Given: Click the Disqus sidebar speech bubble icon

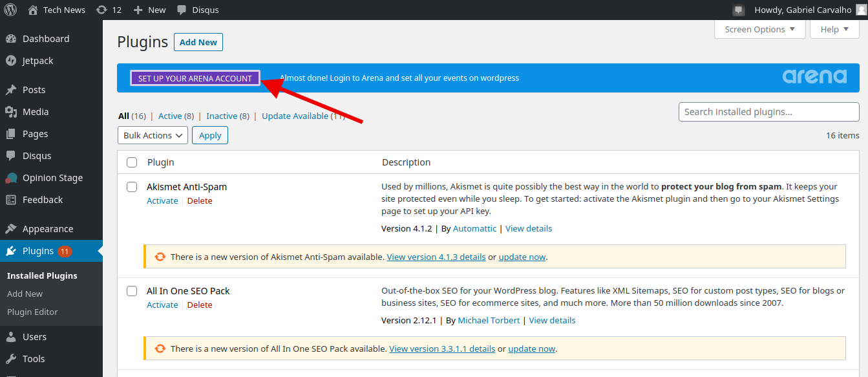Looking at the screenshot, I should click(11, 156).
